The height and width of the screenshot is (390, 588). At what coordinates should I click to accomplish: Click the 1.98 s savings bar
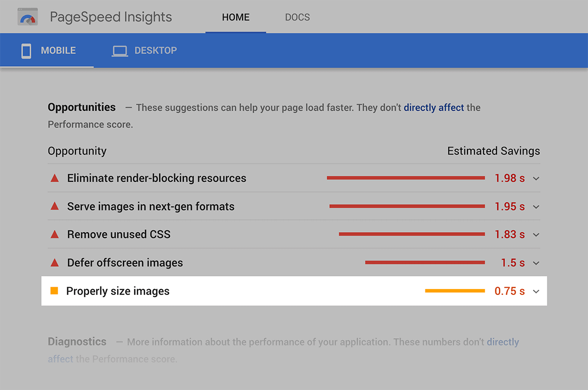[x=406, y=178]
